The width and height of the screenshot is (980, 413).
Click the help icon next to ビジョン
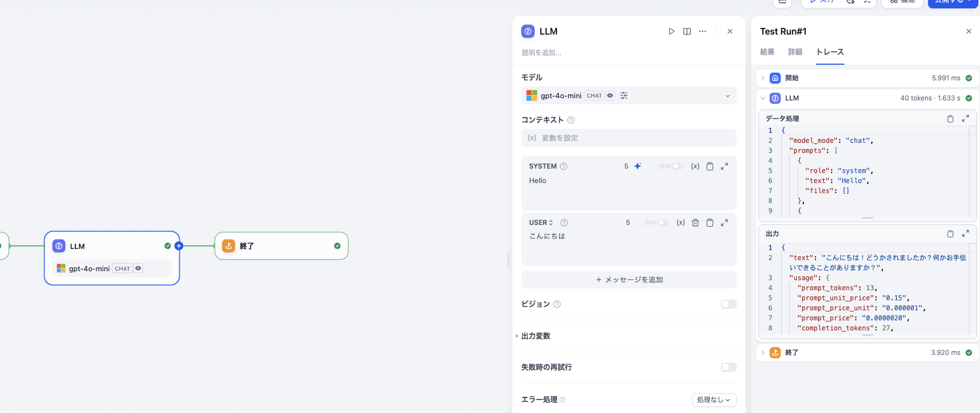(x=557, y=304)
